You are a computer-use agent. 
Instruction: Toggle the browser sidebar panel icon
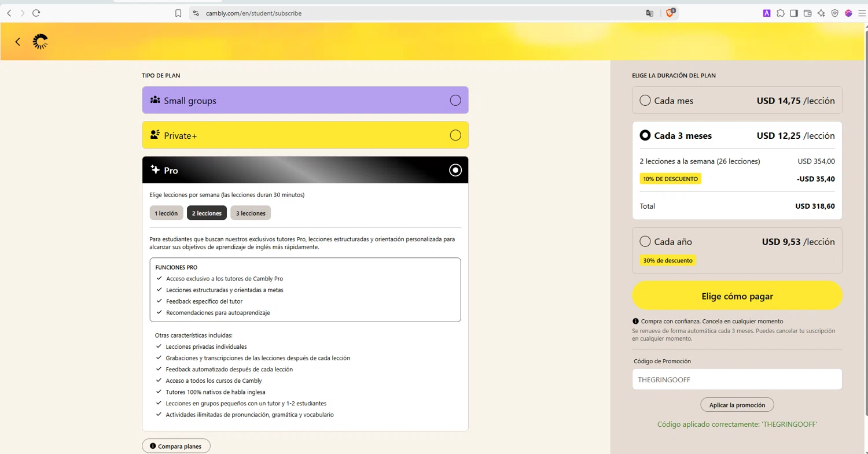pyautogui.click(x=794, y=13)
